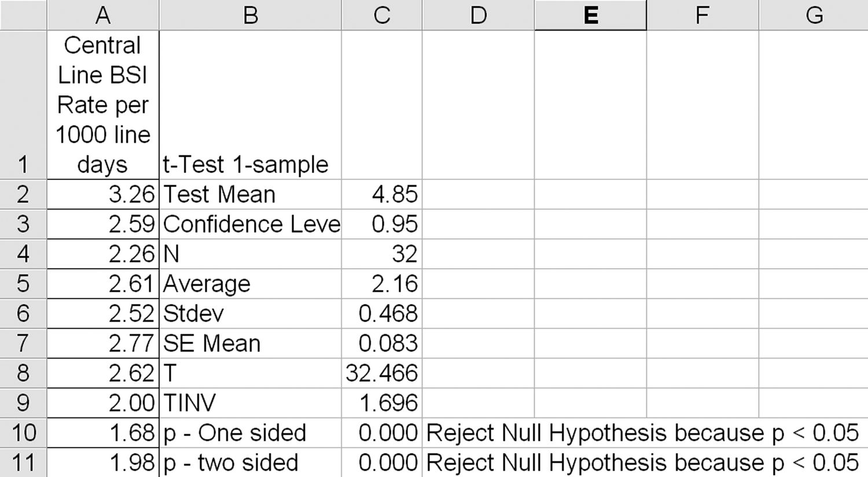The height and width of the screenshot is (477, 868).
Task: Click the two-sided Reject Null Hypothesis text
Action: (x=642, y=463)
